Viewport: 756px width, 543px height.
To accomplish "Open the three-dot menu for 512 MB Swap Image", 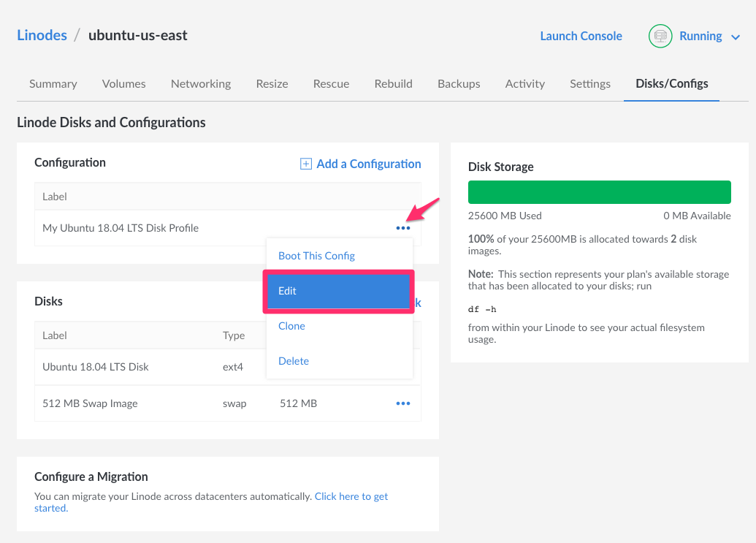I will click(x=402, y=403).
